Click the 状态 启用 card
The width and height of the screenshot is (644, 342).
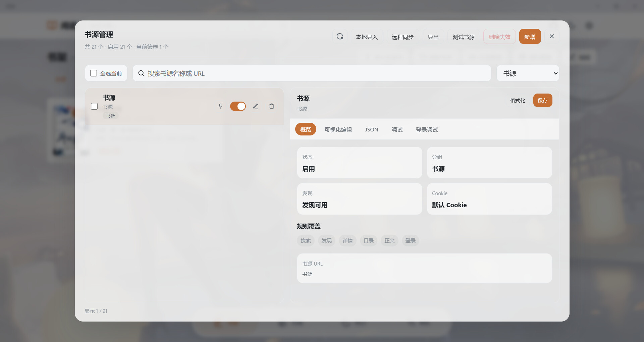(360, 163)
